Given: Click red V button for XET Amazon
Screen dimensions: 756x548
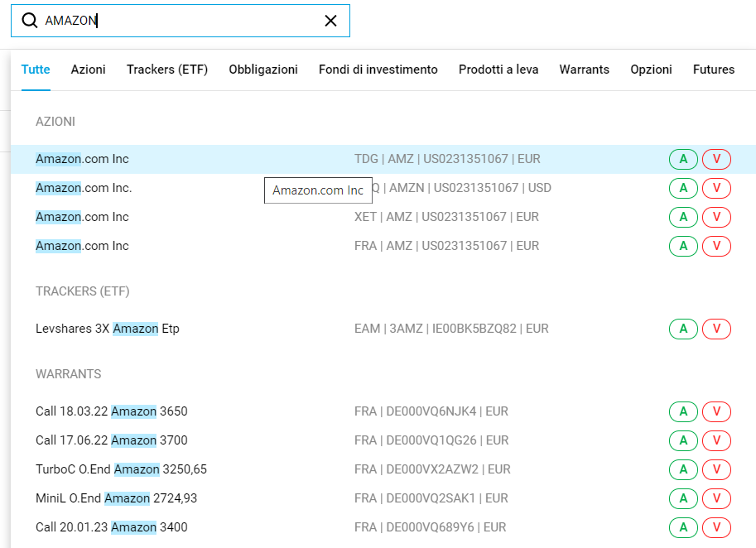Looking at the screenshot, I should pyautogui.click(x=716, y=217).
